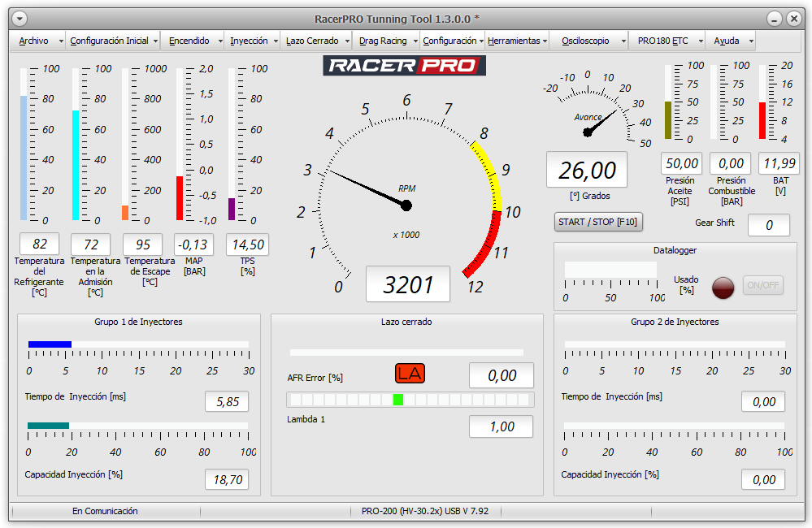Expand the Archivo dropdown arrow

(x=61, y=41)
